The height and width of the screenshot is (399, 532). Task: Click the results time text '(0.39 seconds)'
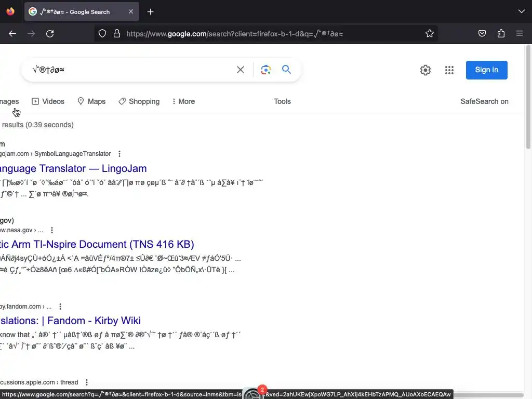point(49,125)
